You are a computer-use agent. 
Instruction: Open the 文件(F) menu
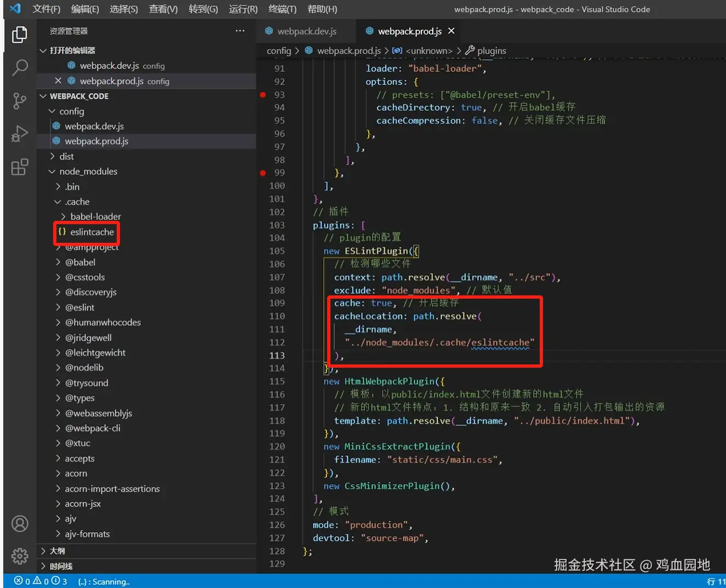[x=46, y=9]
